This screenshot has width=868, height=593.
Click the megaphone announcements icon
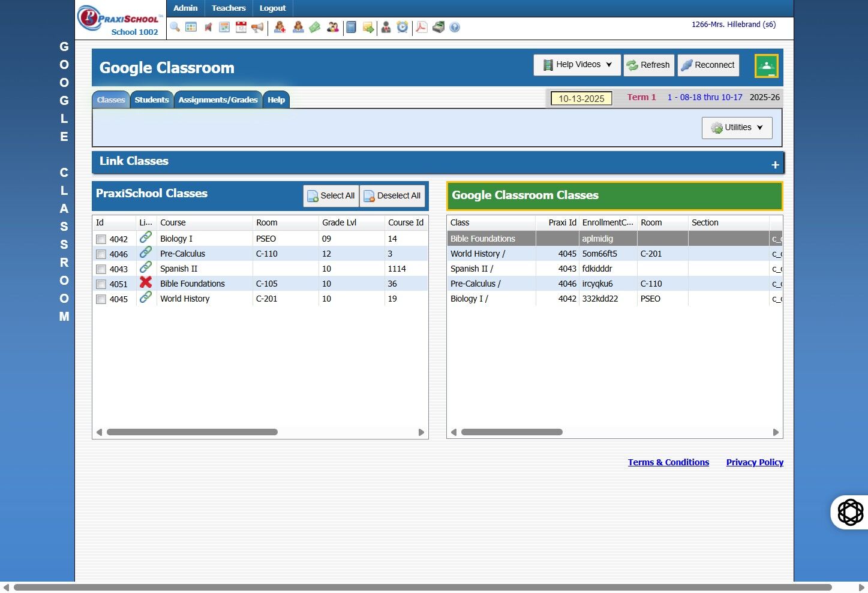tap(257, 27)
